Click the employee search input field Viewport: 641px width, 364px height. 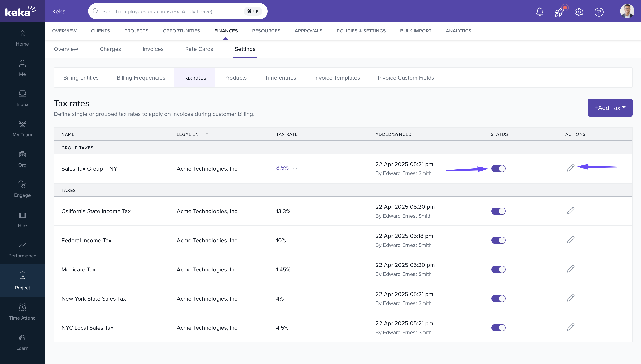pyautogui.click(x=170, y=11)
